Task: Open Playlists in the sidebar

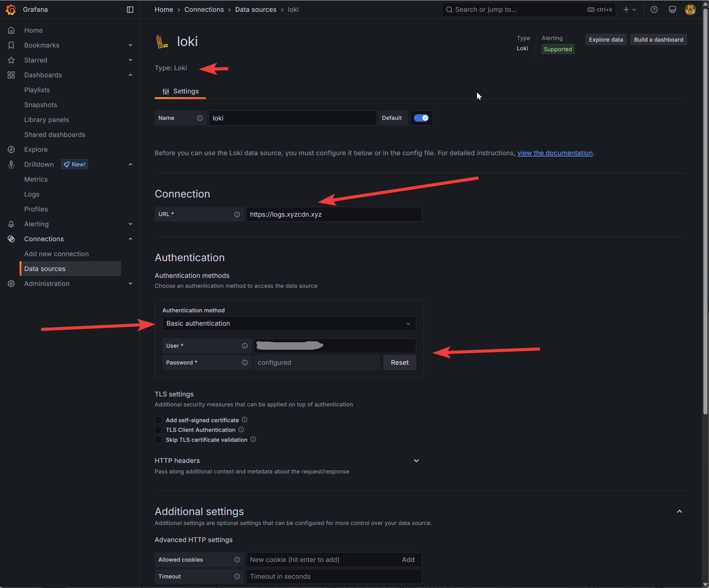Action: tap(37, 90)
